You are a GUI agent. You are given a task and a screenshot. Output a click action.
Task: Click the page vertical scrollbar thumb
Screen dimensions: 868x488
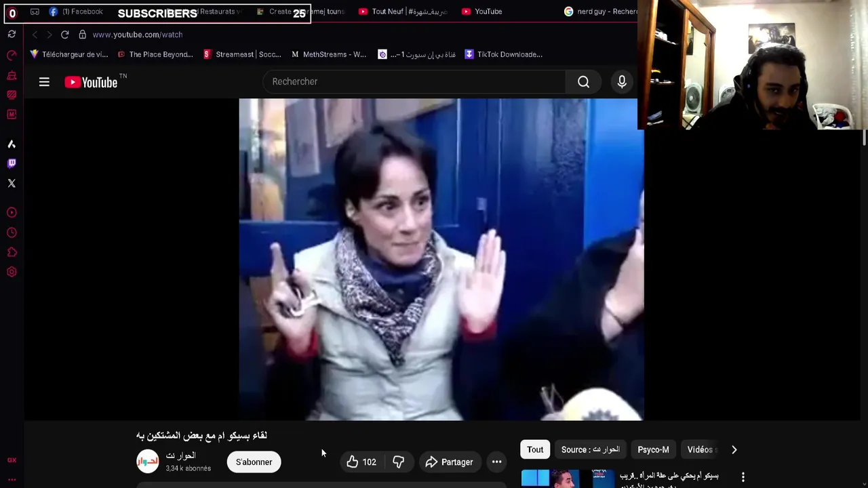864,138
